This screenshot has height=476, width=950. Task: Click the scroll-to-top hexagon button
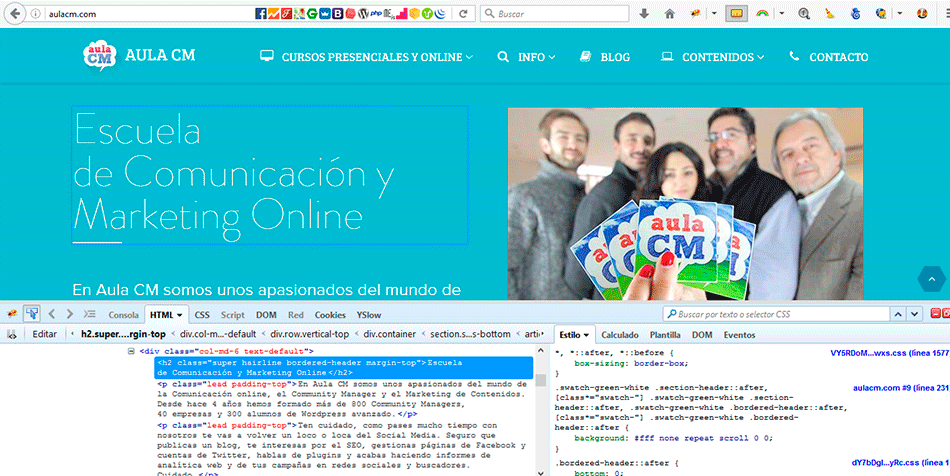pyautogui.click(x=931, y=279)
